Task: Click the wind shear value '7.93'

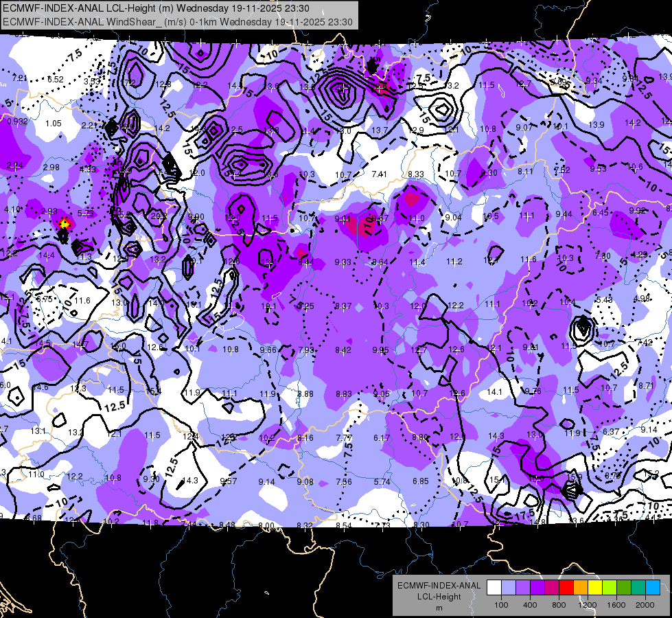Action: 306,350
